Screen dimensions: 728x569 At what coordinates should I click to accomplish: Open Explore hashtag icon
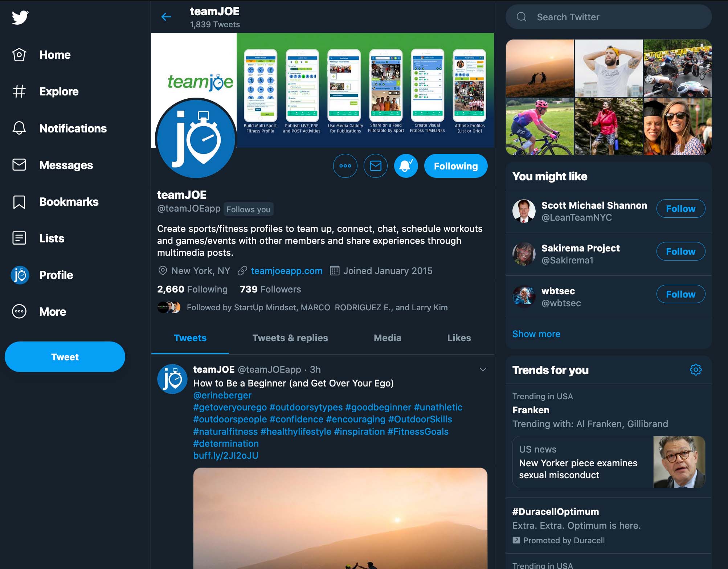19,91
